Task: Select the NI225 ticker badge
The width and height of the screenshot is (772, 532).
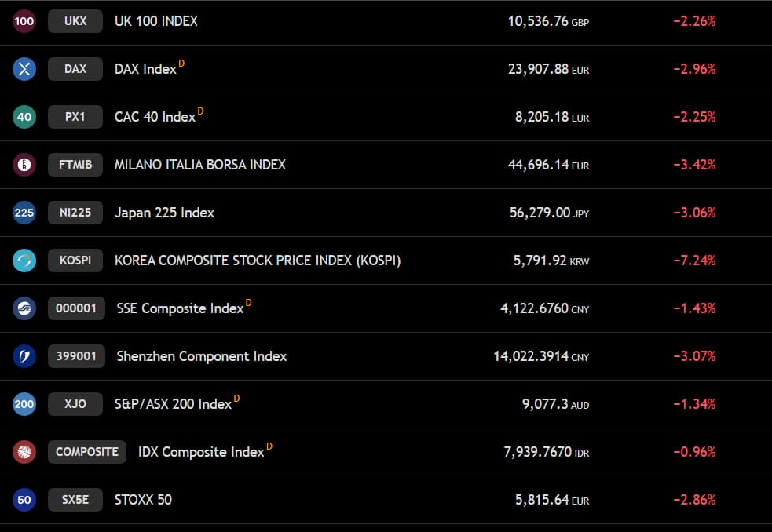Action: click(x=75, y=213)
